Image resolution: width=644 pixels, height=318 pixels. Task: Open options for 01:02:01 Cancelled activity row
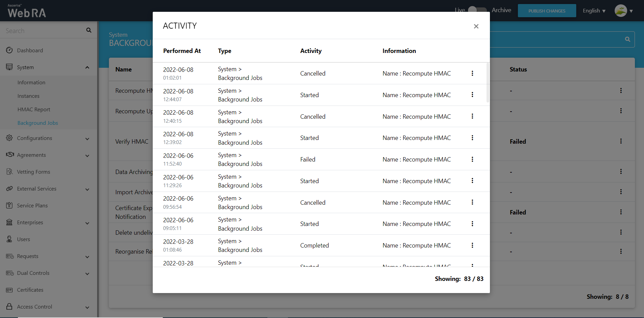[x=472, y=74]
